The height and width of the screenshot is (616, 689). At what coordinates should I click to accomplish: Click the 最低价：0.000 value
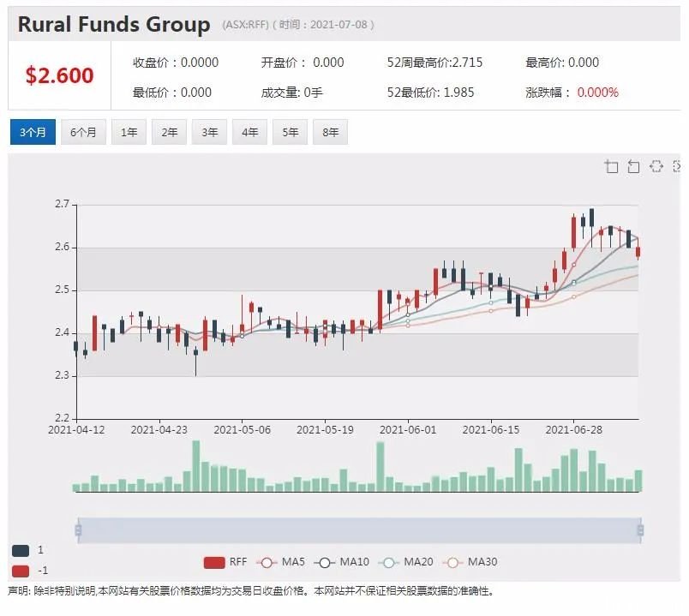(x=172, y=93)
